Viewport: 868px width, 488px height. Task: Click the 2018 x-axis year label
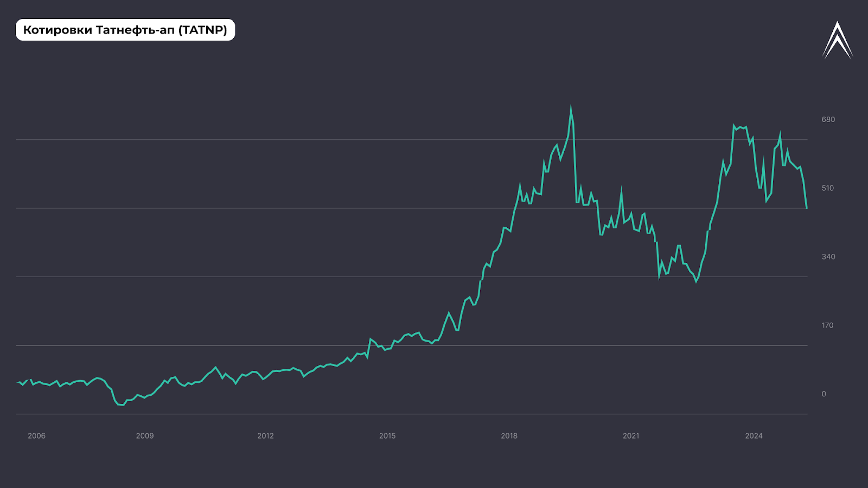coord(509,436)
